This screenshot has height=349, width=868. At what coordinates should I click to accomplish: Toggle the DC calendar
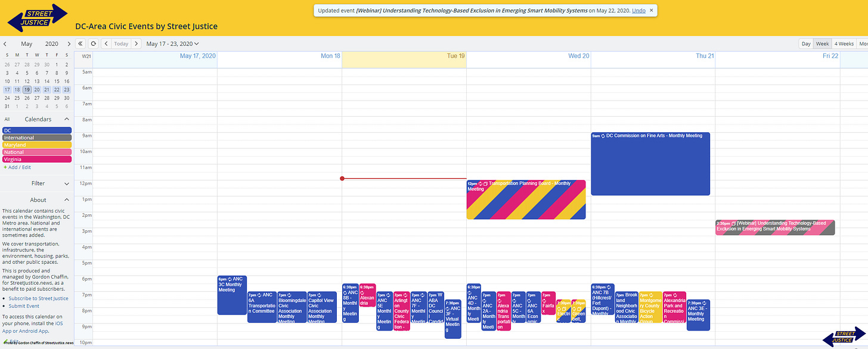(x=37, y=130)
